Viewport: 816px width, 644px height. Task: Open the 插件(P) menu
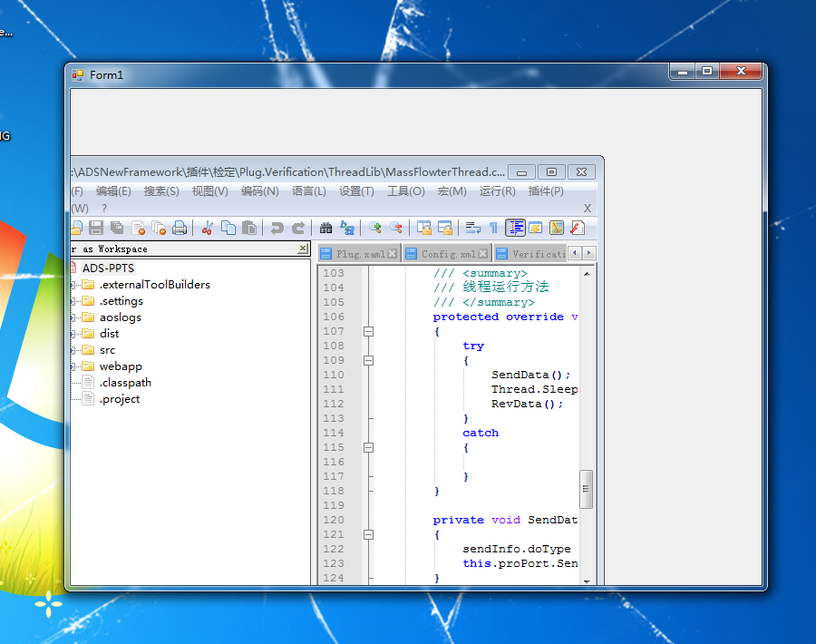coord(546,191)
